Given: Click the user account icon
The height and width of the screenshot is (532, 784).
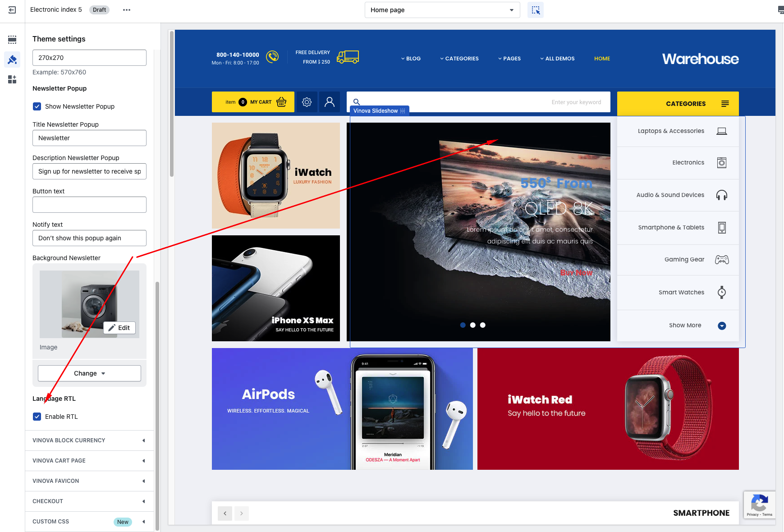Looking at the screenshot, I should click(x=330, y=102).
